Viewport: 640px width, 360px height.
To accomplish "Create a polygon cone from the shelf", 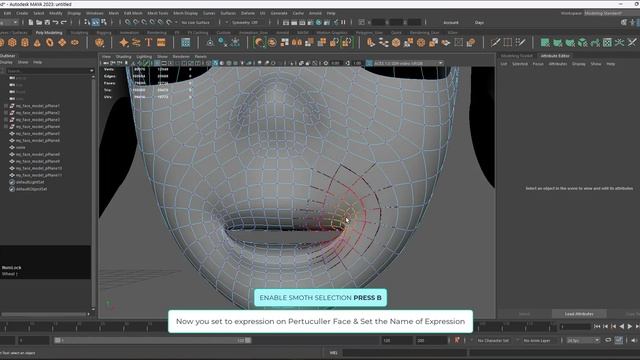I will click(37, 42).
